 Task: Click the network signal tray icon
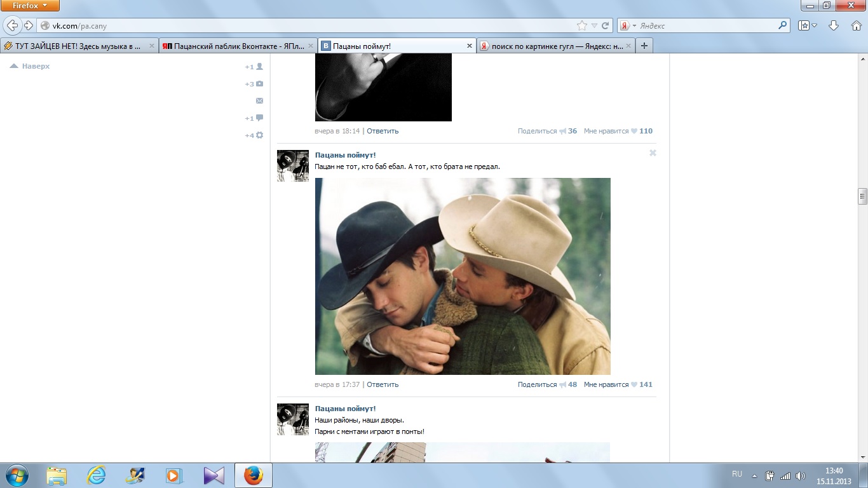tap(785, 475)
